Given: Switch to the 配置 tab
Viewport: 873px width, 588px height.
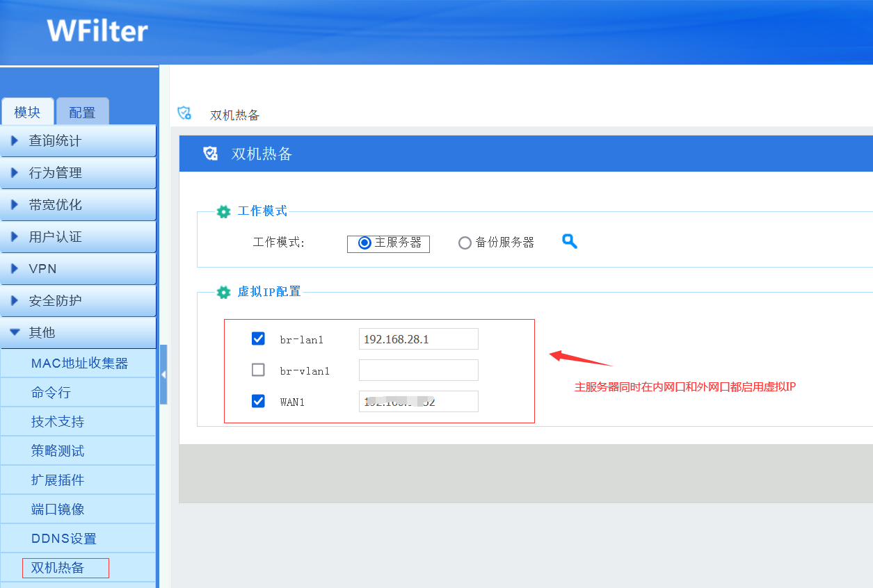Looking at the screenshot, I should pyautogui.click(x=82, y=113).
